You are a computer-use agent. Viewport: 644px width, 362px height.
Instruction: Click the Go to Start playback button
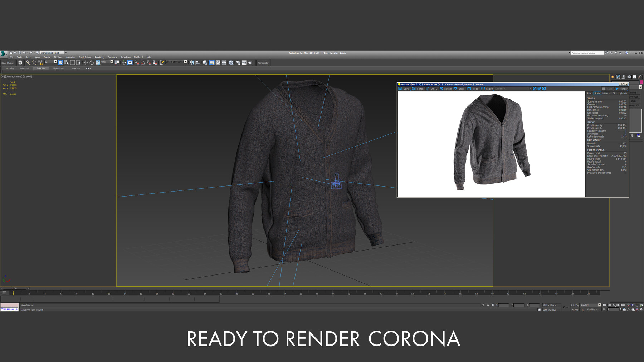point(605,305)
